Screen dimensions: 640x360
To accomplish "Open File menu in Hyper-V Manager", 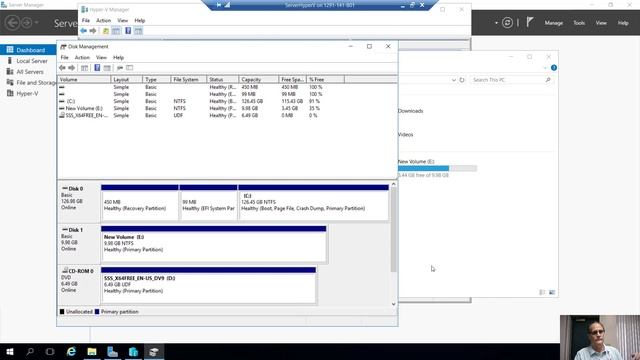I will pos(86,20).
